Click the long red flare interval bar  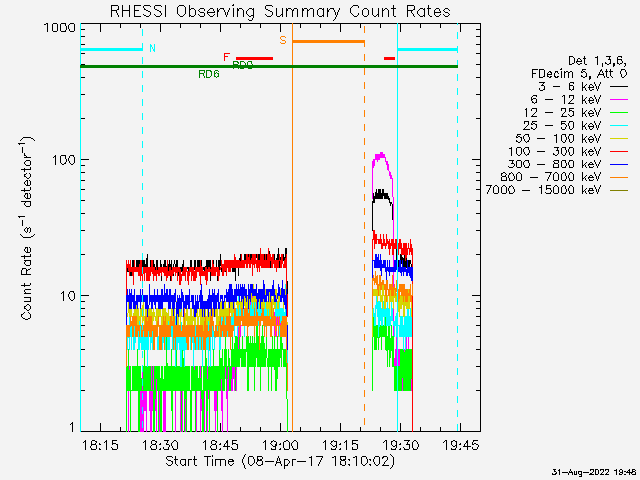[255, 58]
